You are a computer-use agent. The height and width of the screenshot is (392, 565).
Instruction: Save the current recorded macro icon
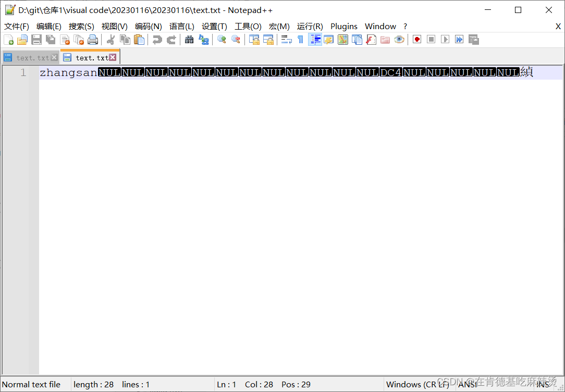click(x=473, y=39)
